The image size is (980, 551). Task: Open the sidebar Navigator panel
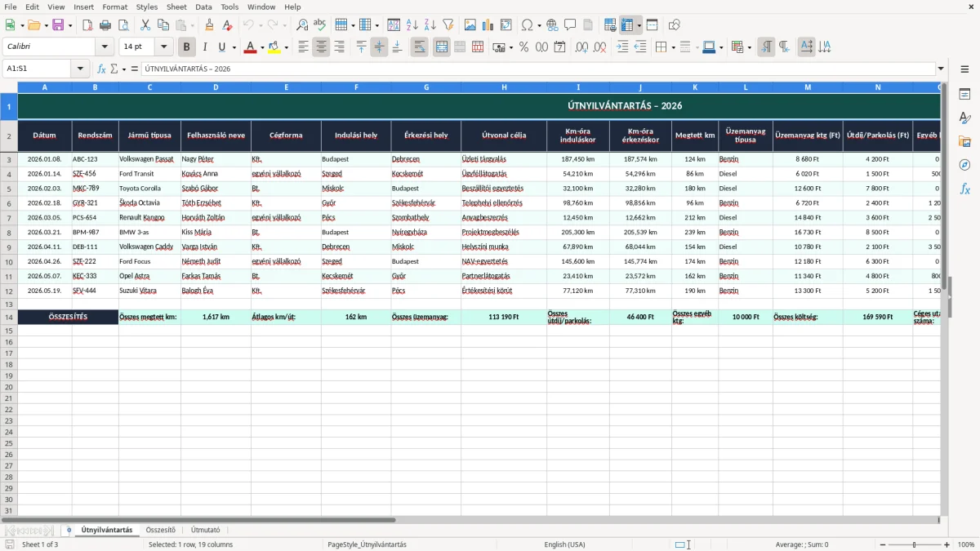click(x=964, y=165)
